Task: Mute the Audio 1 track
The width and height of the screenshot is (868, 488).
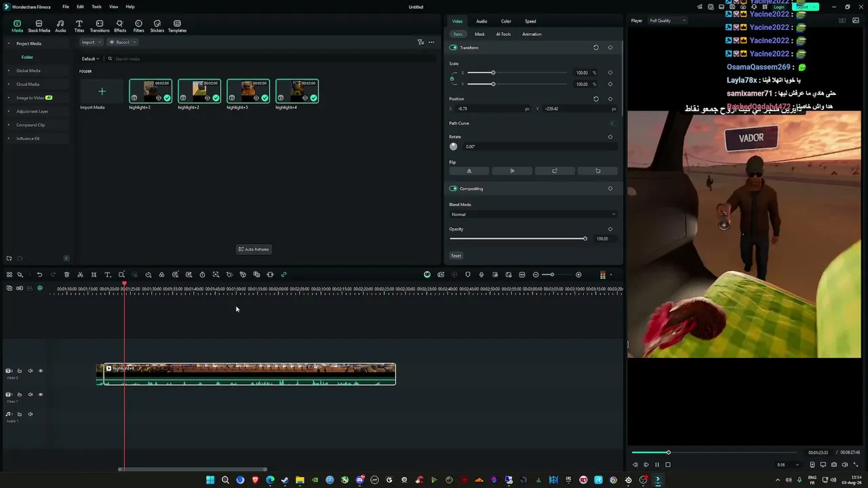Action: (30, 414)
